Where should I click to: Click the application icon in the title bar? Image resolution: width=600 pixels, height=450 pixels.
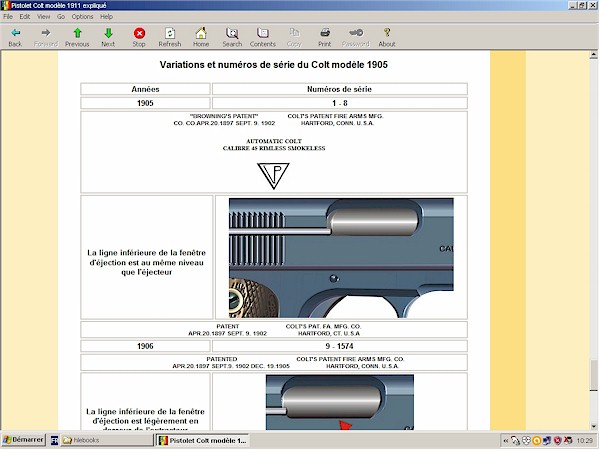[x=5, y=5]
